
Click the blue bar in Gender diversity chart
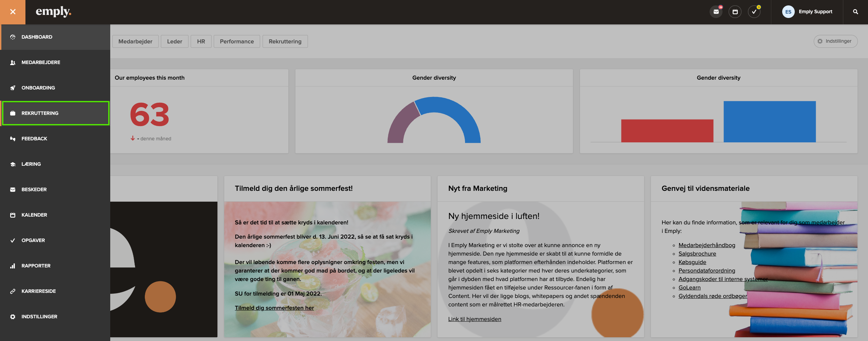769,122
